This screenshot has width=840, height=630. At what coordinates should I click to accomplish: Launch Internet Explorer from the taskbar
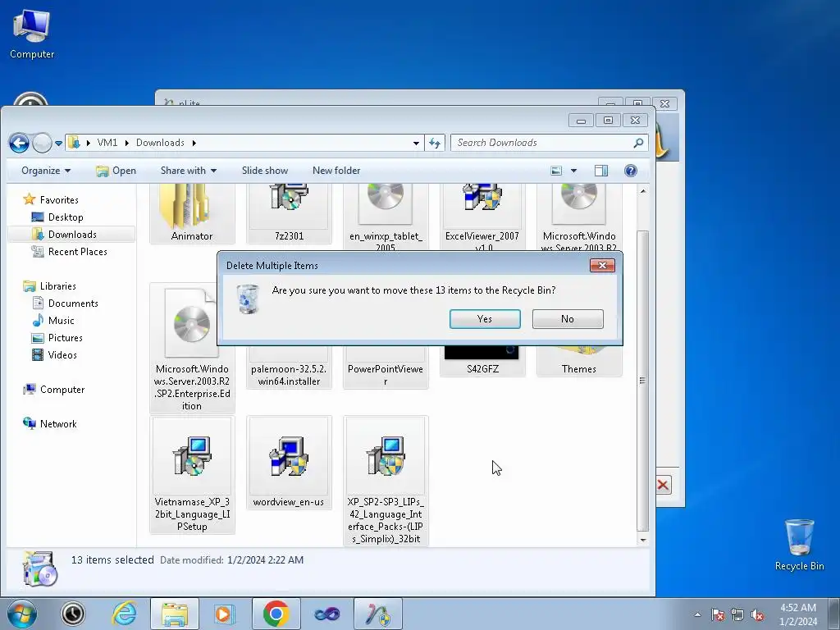(124, 614)
